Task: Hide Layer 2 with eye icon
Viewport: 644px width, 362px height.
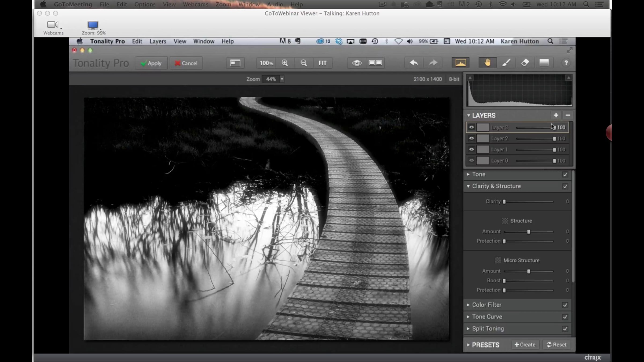Action: (x=471, y=138)
